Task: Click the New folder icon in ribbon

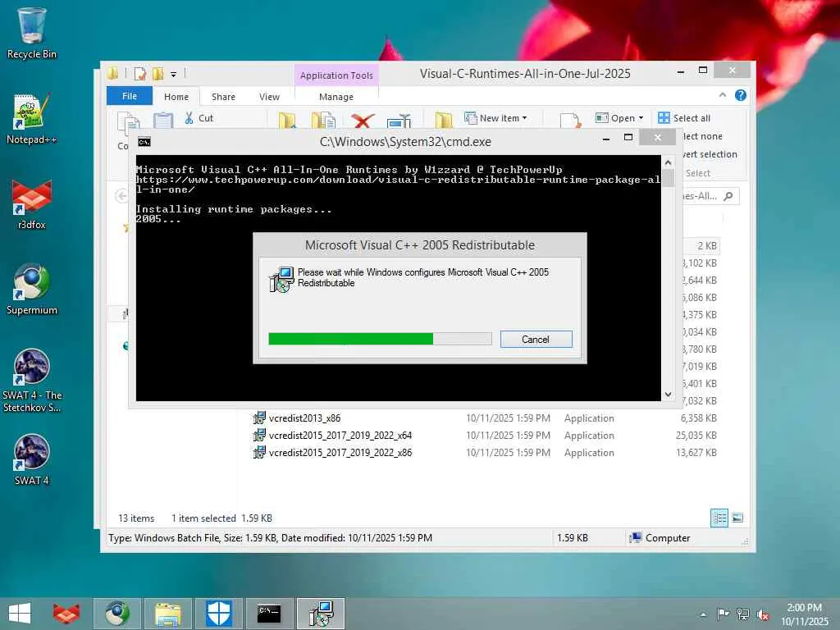Action: click(444, 120)
